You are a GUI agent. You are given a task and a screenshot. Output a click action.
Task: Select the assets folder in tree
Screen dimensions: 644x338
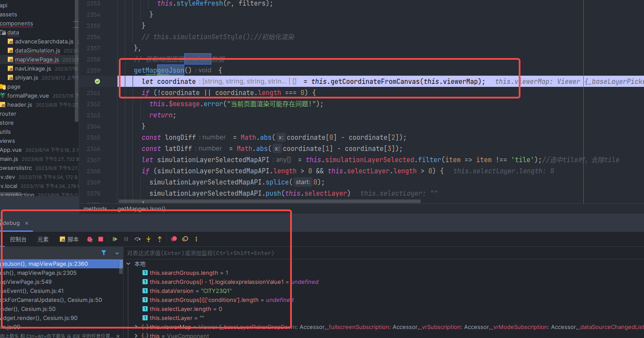point(9,15)
